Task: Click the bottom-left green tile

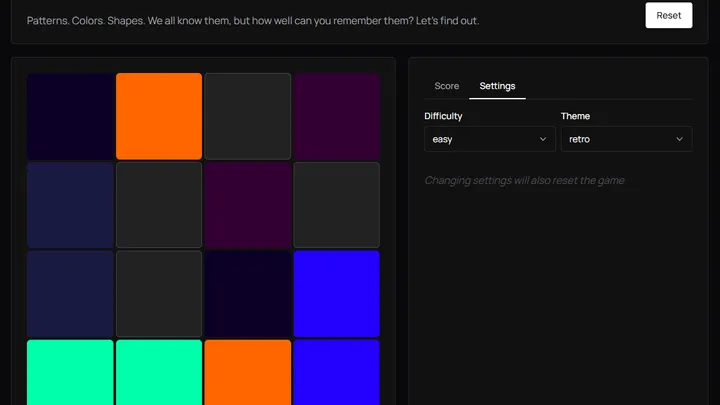Action: [x=70, y=373]
